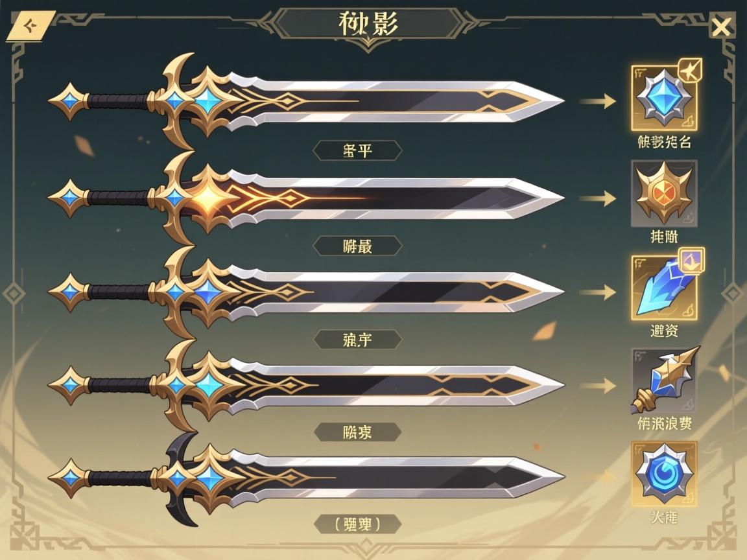Click the 秘影 title banner
The height and width of the screenshot is (560, 747).
[x=369, y=24]
